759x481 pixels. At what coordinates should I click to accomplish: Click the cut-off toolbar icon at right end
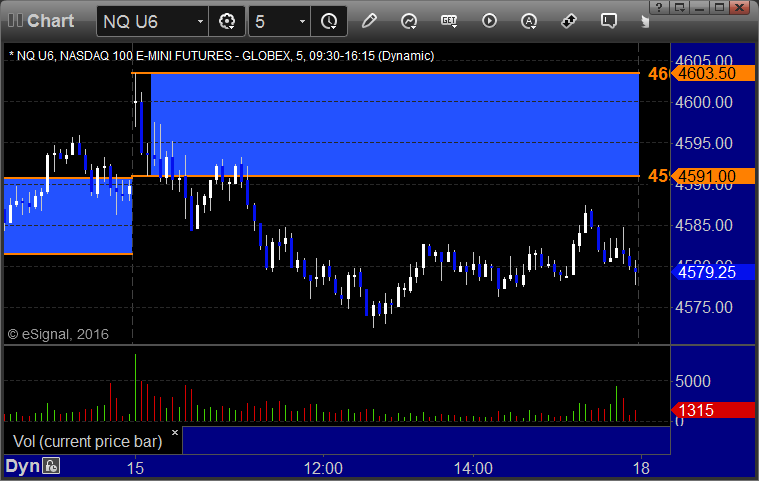tap(645, 22)
